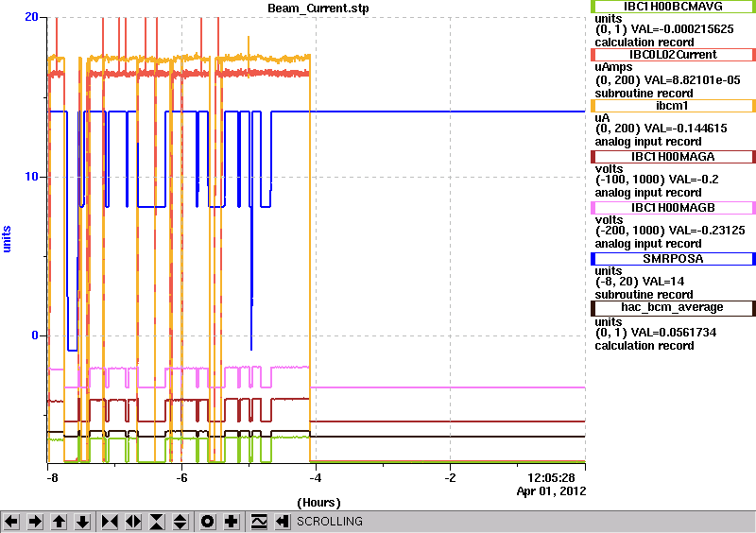Click the vertical zoom-in hourglass icon
Screen dimensions: 756x533
[157, 522]
